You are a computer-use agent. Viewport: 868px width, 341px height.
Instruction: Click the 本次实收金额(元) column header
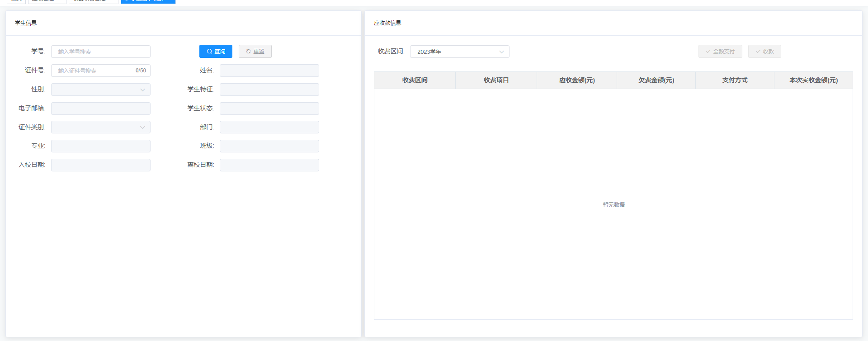pos(814,80)
